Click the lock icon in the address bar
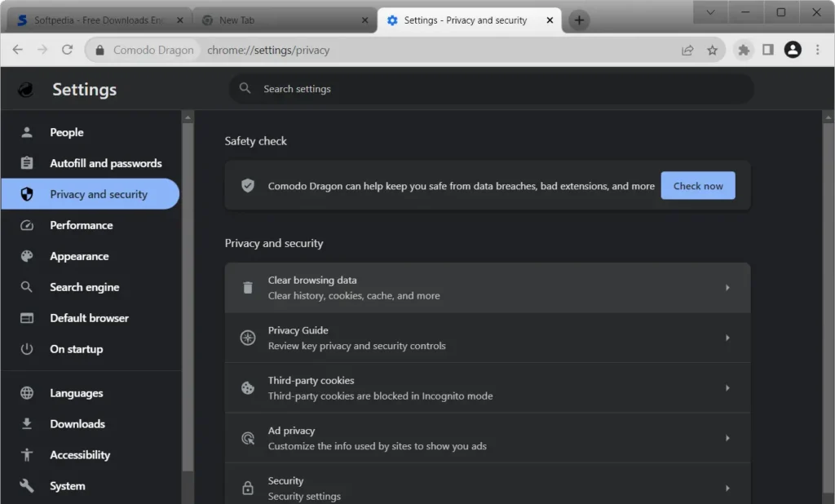This screenshot has width=835, height=504. click(99, 50)
